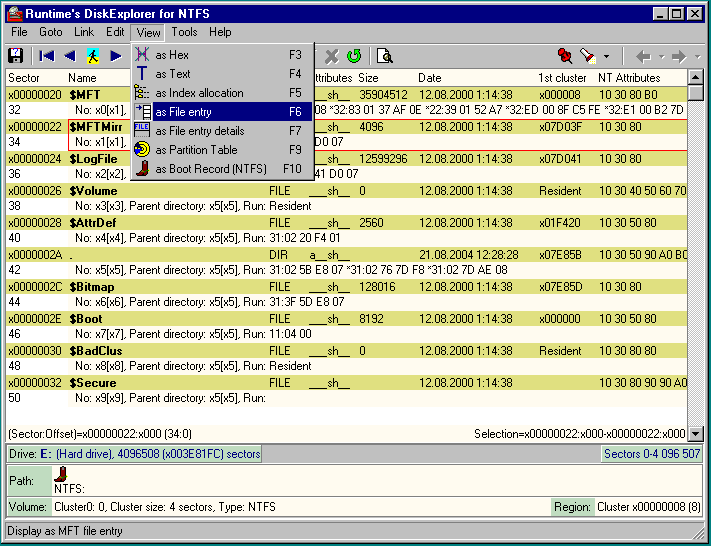
Task: Close the open View menu
Action: coord(148,33)
